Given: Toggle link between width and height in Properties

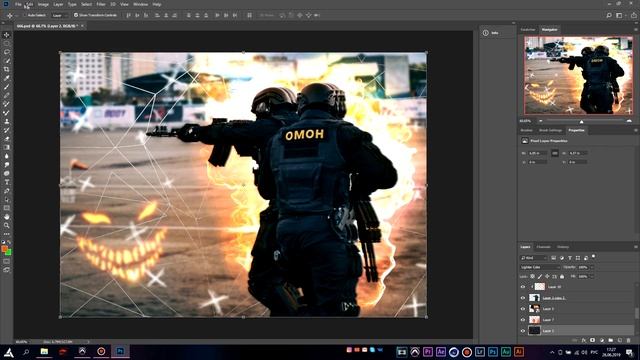Looking at the screenshot, I should [x=555, y=153].
